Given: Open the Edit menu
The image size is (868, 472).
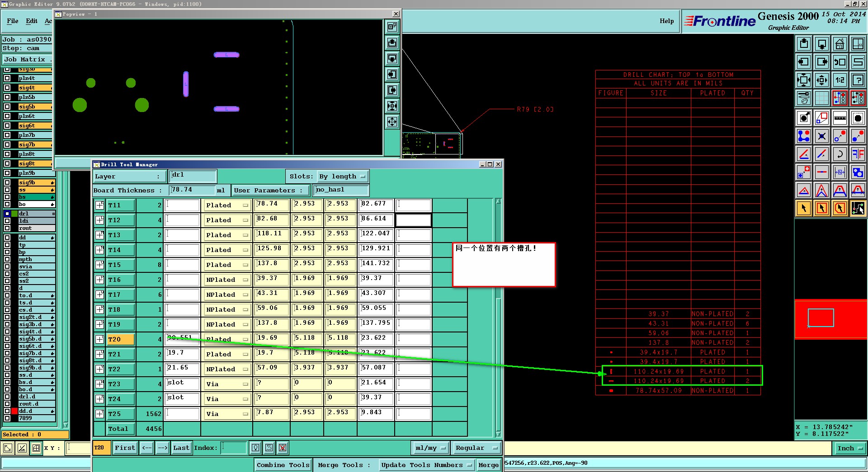Looking at the screenshot, I should pyautogui.click(x=32, y=21).
